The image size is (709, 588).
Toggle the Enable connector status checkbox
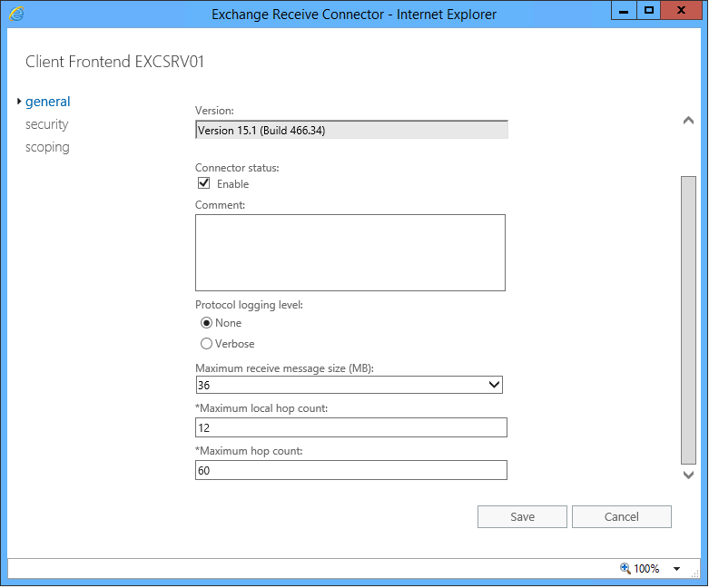(204, 183)
